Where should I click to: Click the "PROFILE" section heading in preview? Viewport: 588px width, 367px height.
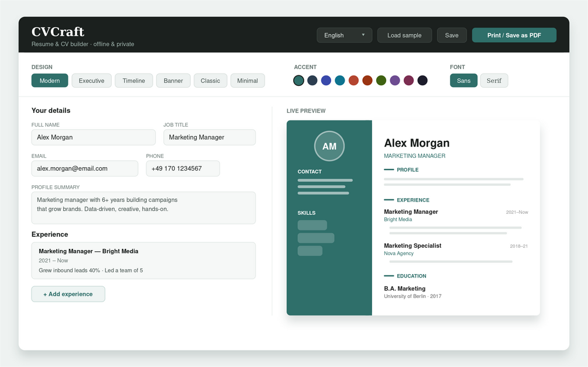408,169
